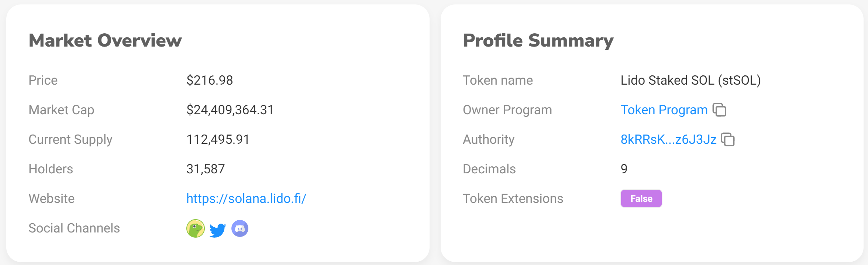Click the market cap value $24,409,364.31
Viewport: 868px width, 265px height.
(x=230, y=110)
